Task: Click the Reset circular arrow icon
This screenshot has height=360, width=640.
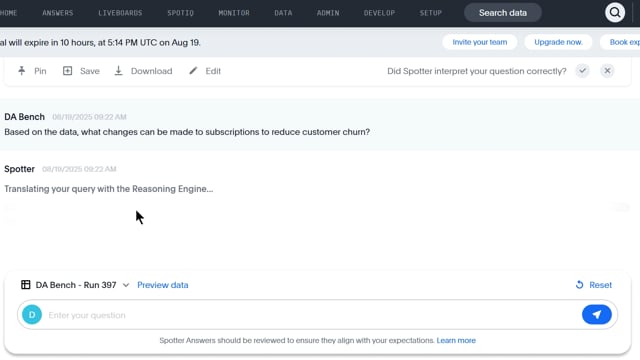Action: pyautogui.click(x=579, y=285)
